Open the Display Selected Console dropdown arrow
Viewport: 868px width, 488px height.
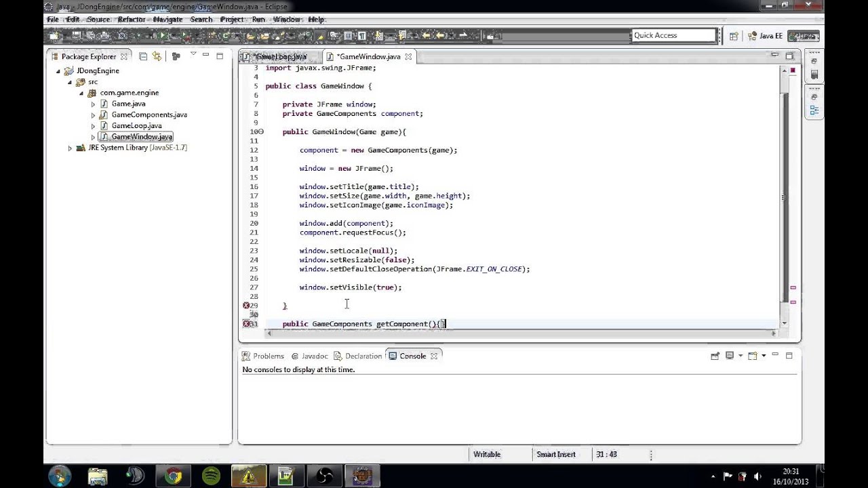[x=740, y=356]
